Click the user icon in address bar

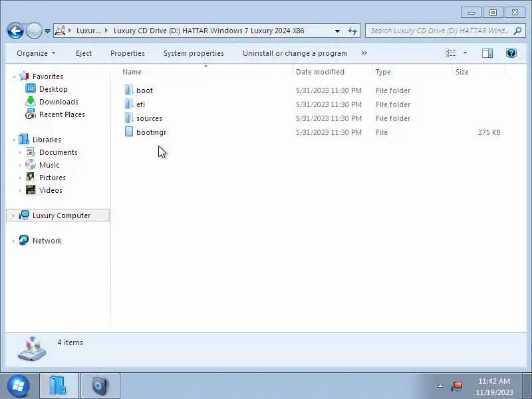[x=60, y=31]
